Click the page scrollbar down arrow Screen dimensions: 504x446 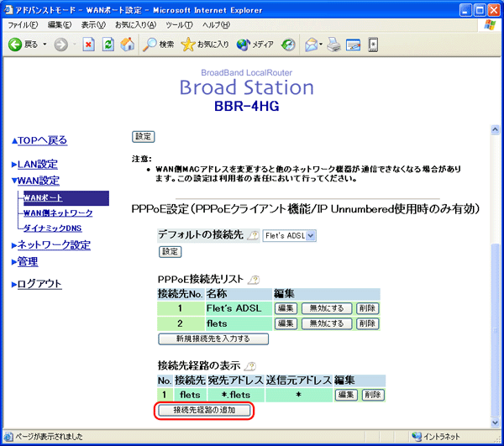(495, 422)
